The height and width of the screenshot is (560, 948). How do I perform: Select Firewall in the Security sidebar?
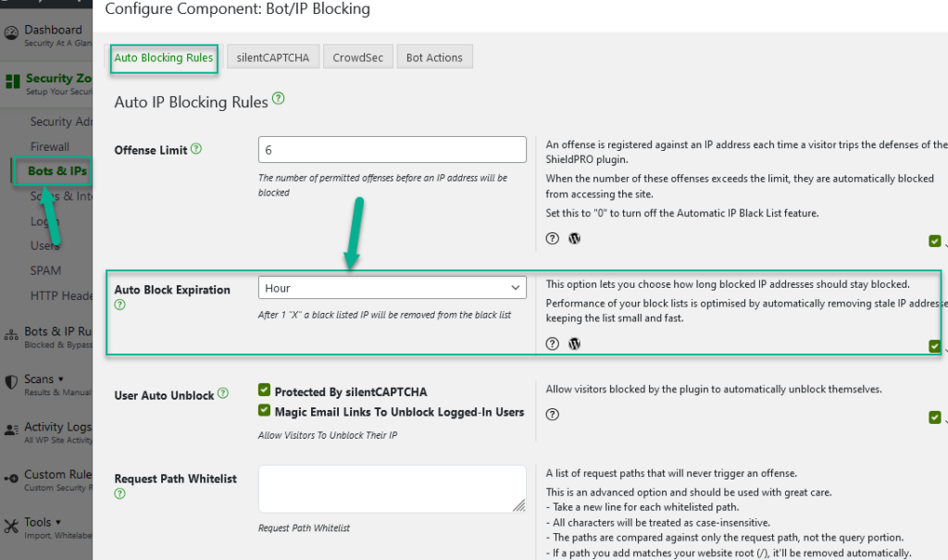coord(52,146)
